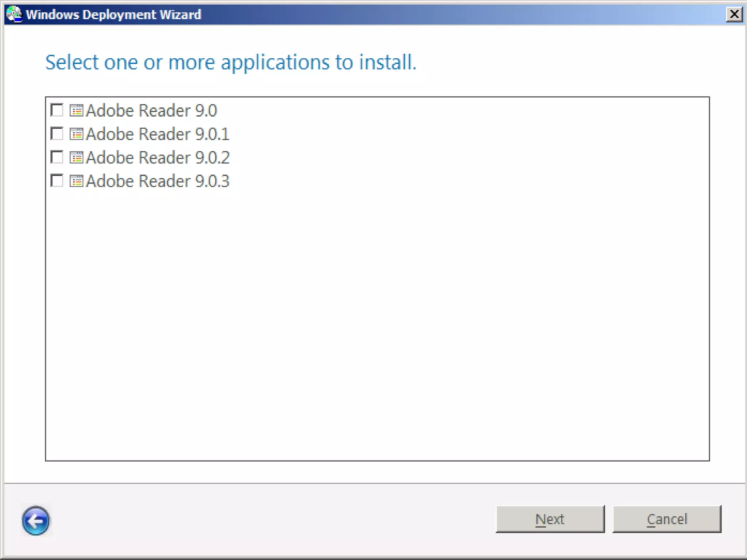Click the Adobe Reader 9.0.3 application icon
This screenshot has width=747, height=560.
tap(76, 181)
